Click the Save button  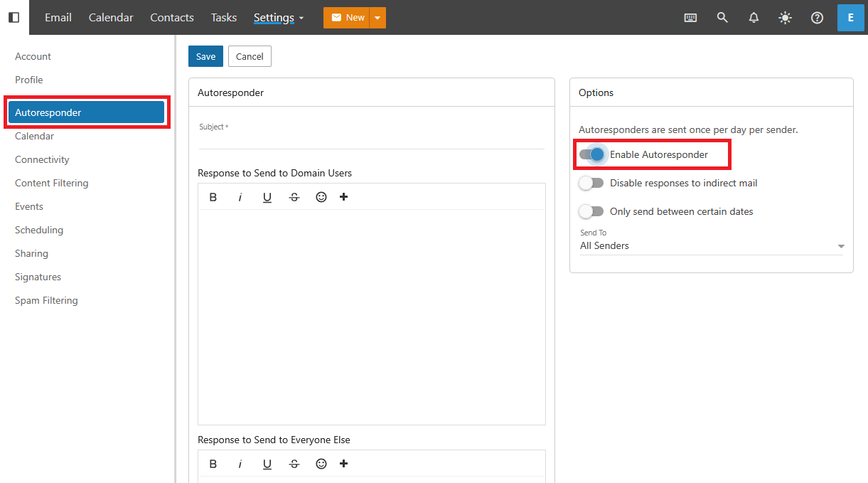click(x=205, y=56)
